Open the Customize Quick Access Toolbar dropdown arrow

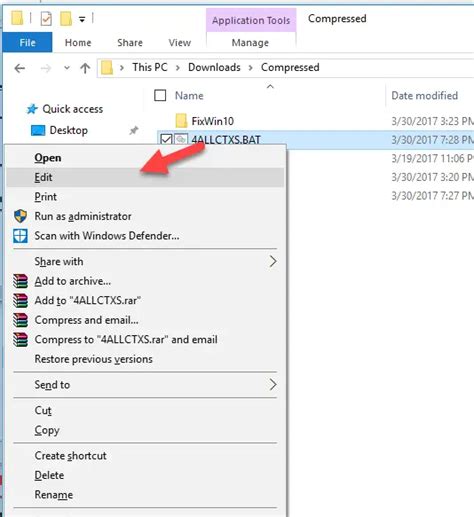82,19
